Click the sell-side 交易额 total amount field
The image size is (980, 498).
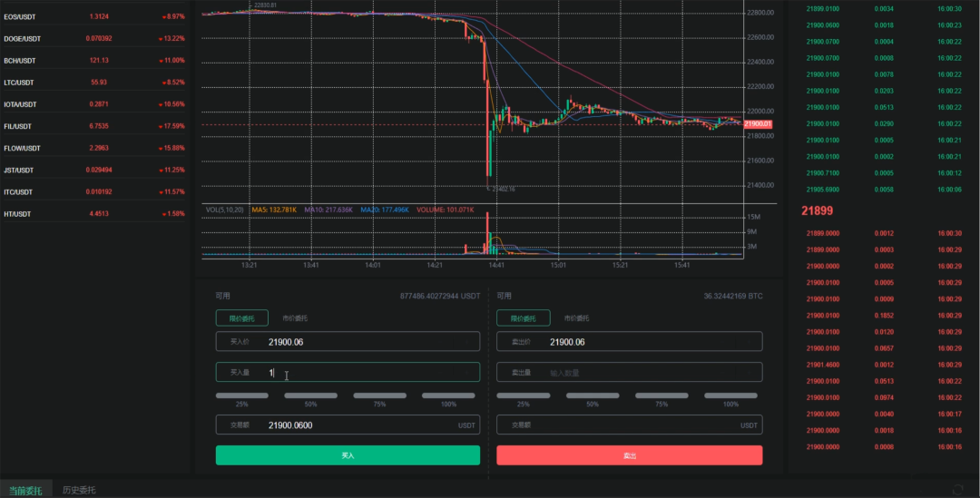[x=630, y=425]
